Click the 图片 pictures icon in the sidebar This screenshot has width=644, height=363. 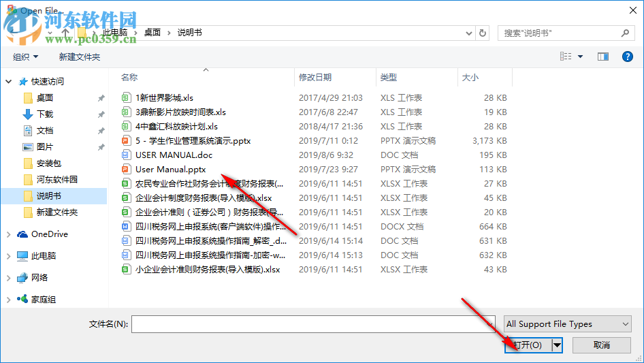pyautogui.click(x=28, y=147)
